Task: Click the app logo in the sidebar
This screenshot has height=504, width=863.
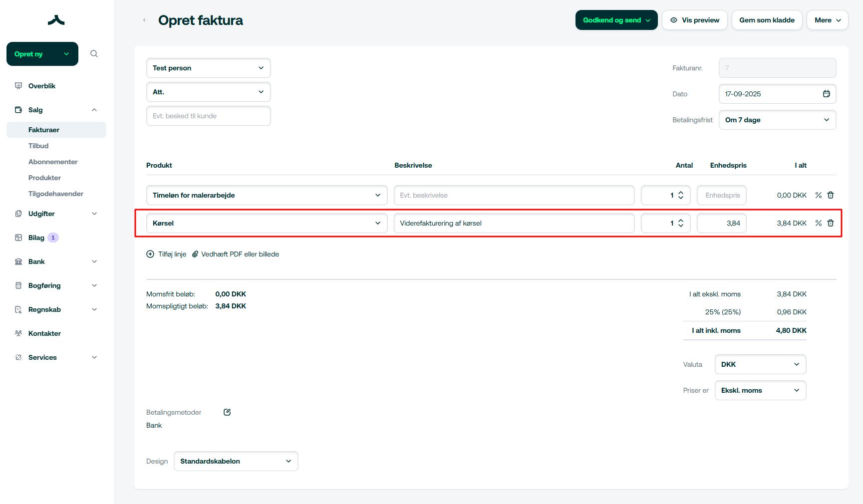Action: point(56,20)
